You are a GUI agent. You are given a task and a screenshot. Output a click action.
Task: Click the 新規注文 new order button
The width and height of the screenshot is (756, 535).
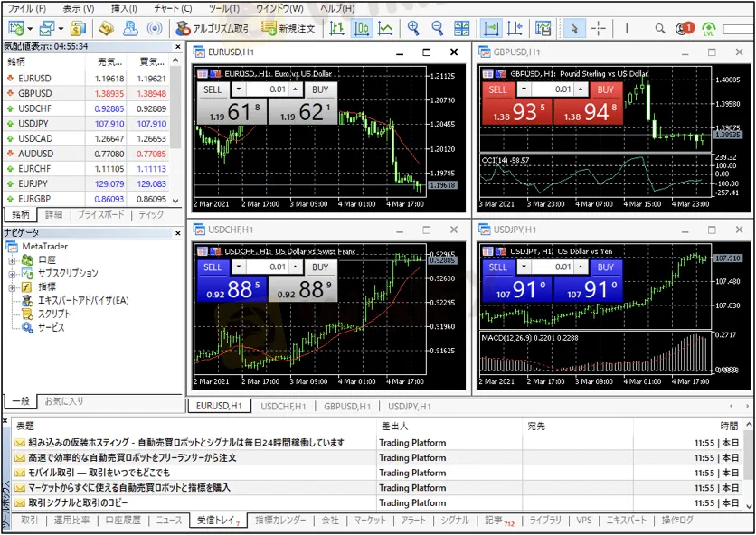click(x=288, y=29)
